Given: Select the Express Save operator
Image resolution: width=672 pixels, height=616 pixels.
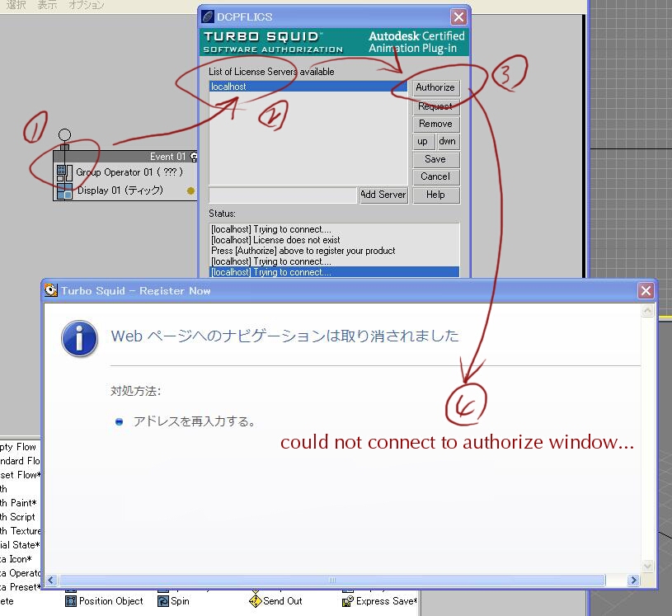Looking at the screenshot, I should (380, 601).
